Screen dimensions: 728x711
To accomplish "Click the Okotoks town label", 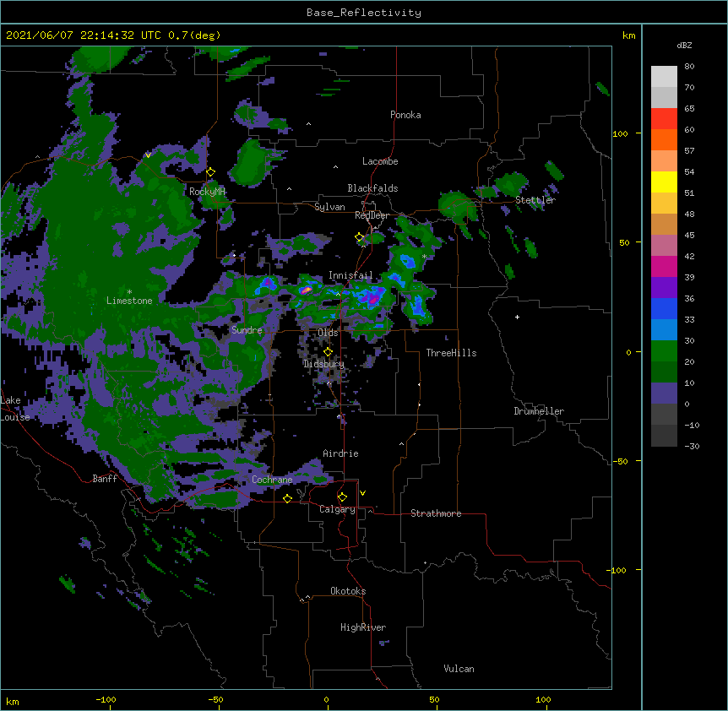I will point(348,591).
